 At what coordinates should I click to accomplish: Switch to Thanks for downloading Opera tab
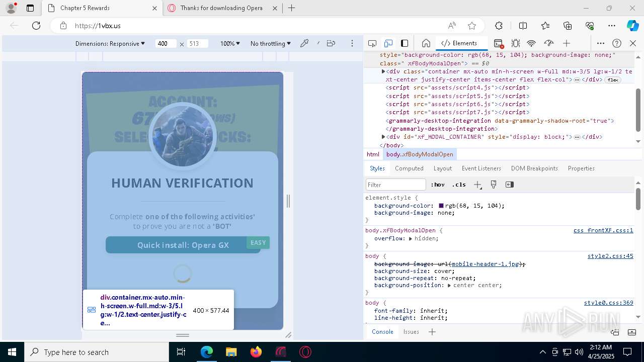pyautogui.click(x=221, y=8)
